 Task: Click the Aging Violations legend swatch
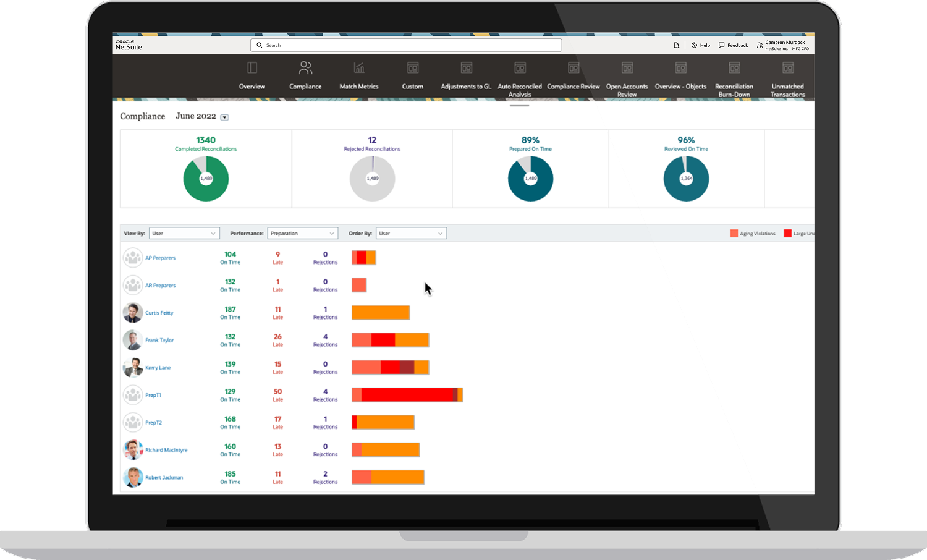point(734,234)
